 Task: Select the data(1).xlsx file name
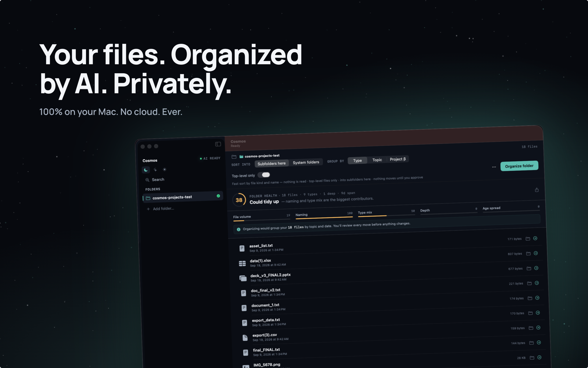[x=261, y=261]
